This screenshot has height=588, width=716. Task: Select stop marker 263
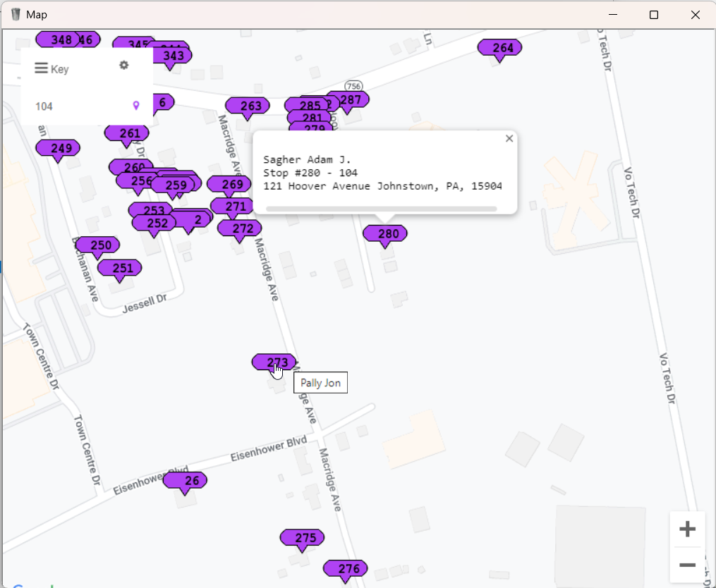pos(248,106)
